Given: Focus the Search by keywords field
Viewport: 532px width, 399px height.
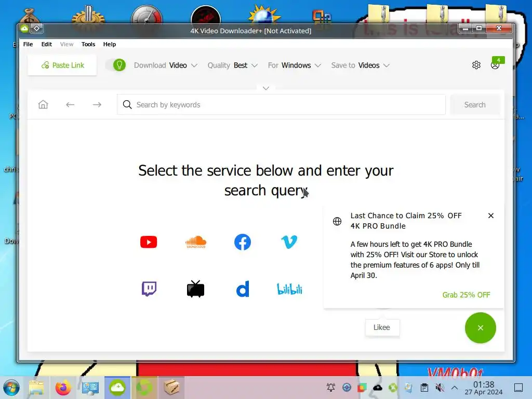Looking at the screenshot, I should [281, 104].
